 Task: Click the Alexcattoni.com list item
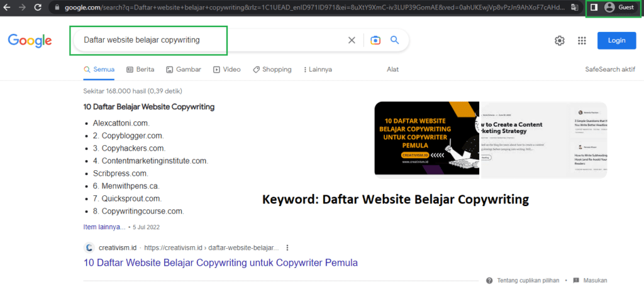pyautogui.click(x=121, y=123)
